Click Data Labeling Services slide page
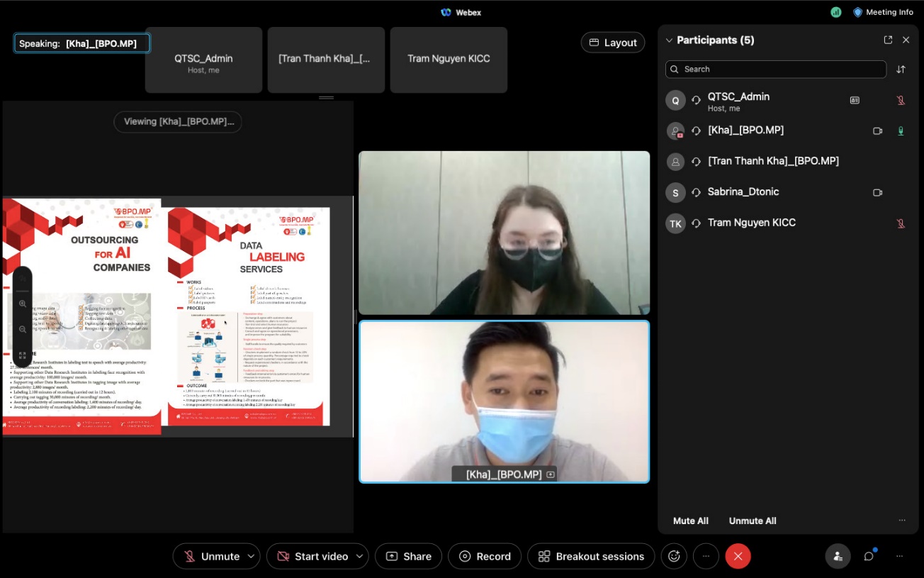 (249, 316)
